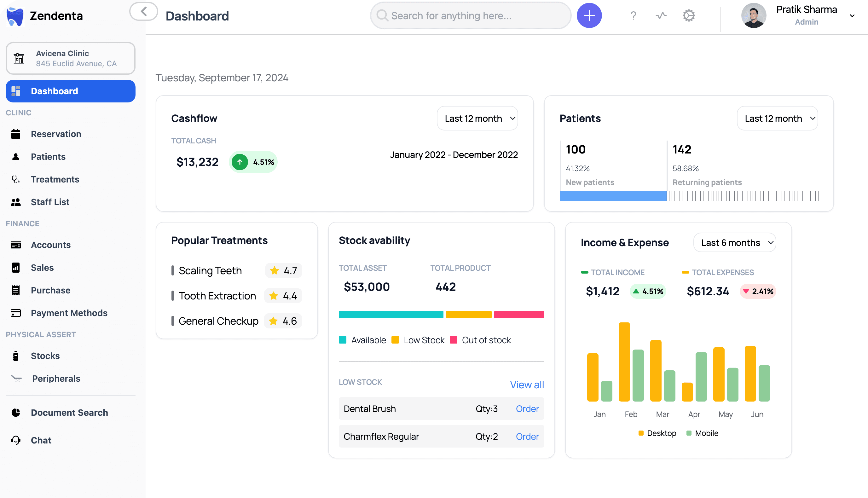The width and height of the screenshot is (868, 498).
Task: Open the Document Search menu item
Action: (x=69, y=413)
